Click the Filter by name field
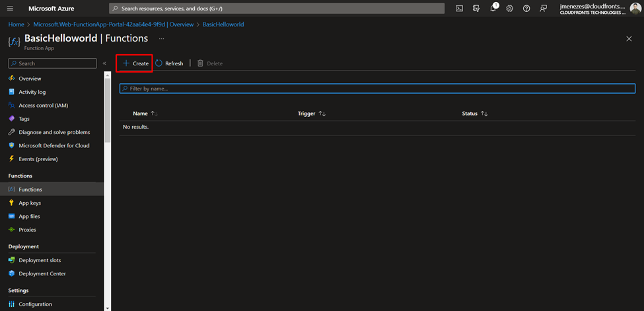The width and height of the screenshot is (644, 311). [377, 88]
